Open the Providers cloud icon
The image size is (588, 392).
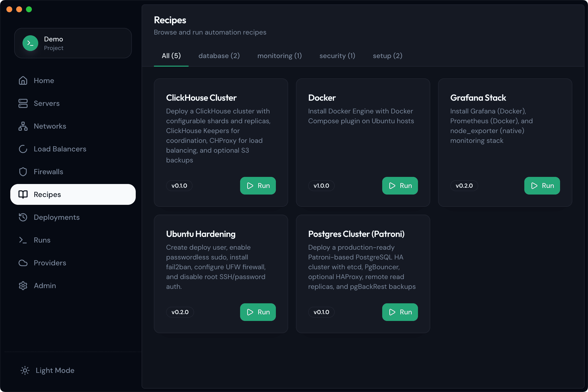pyautogui.click(x=23, y=263)
